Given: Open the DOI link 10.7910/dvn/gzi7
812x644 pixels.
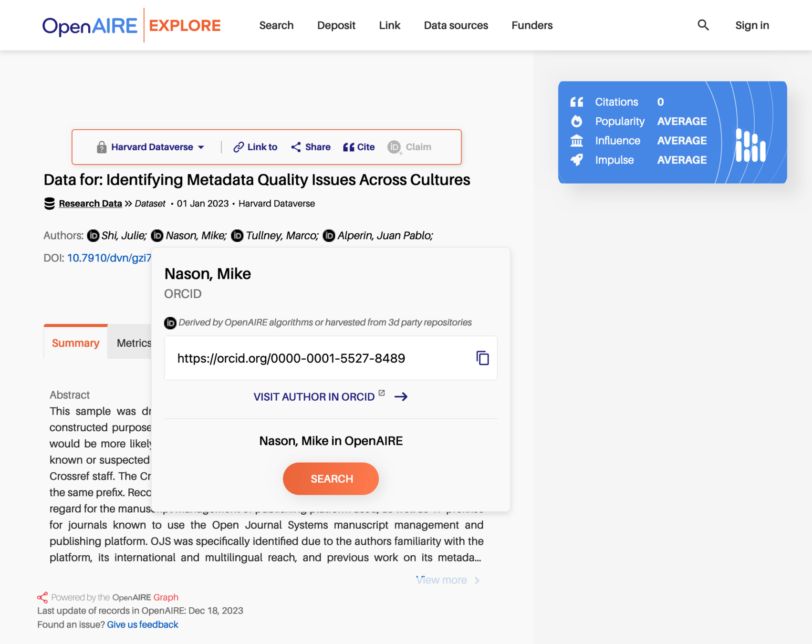Looking at the screenshot, I should pyautogui.click(x=109, y=258).
